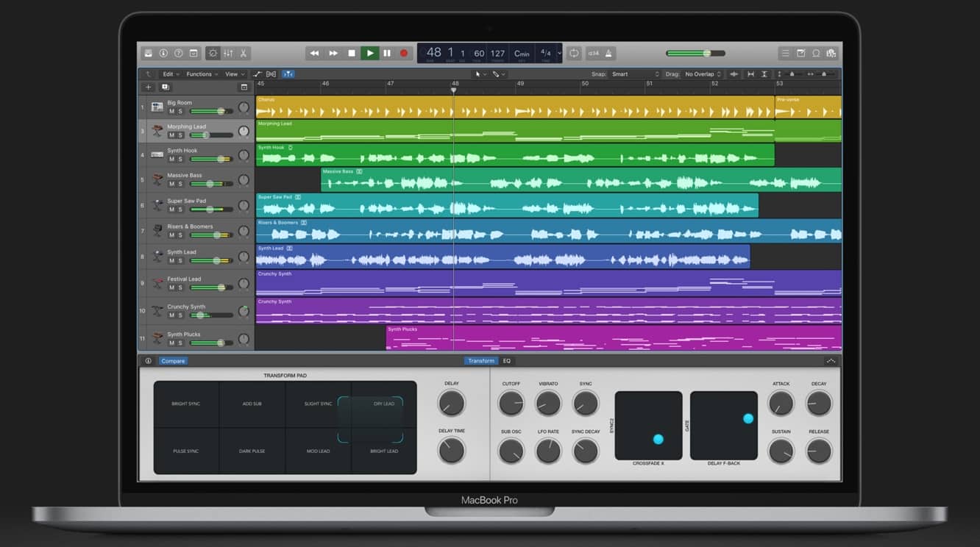The image size is (980, 547).
Task: Open the Quick Help question mark icon
Action: (x=178, y=53)
